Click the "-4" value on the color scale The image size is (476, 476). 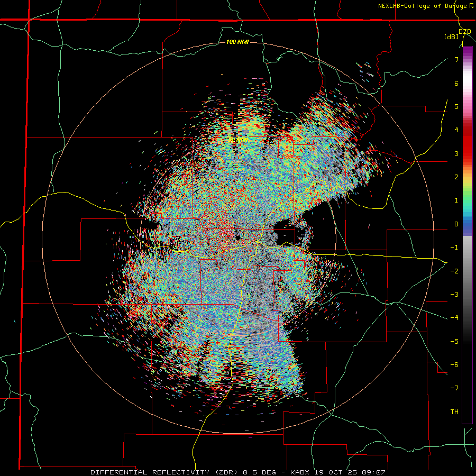pyautogui.click(x=454, y=318)
